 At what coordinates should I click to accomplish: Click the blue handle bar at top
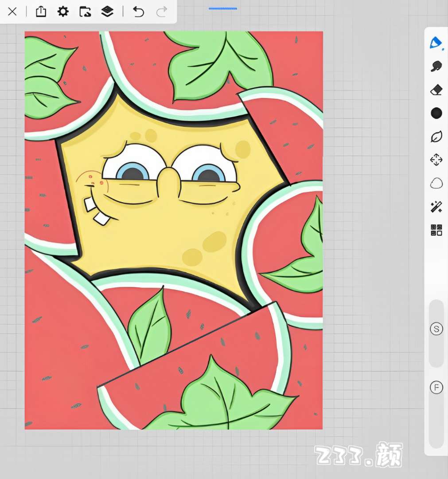pos(223,8)
